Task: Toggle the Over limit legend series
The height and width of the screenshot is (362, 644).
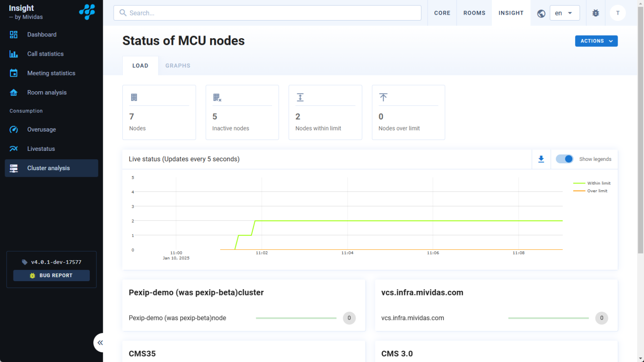Action: point(590,191)
